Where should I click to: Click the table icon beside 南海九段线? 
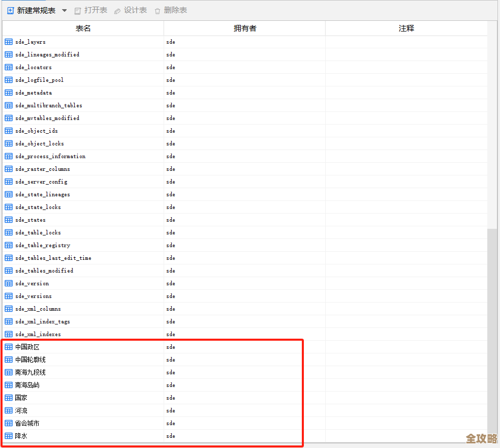pos(8,372)
